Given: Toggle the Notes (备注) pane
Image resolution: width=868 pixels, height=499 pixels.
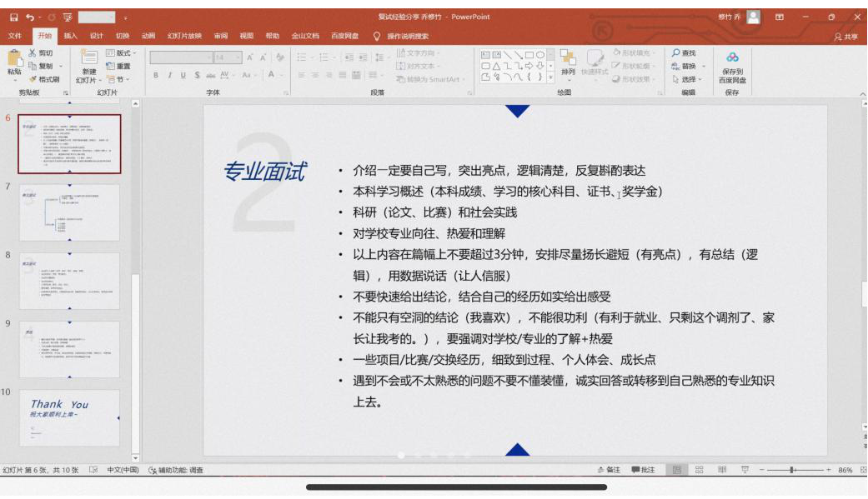Looking at the screenshot, I should point(609,470).
